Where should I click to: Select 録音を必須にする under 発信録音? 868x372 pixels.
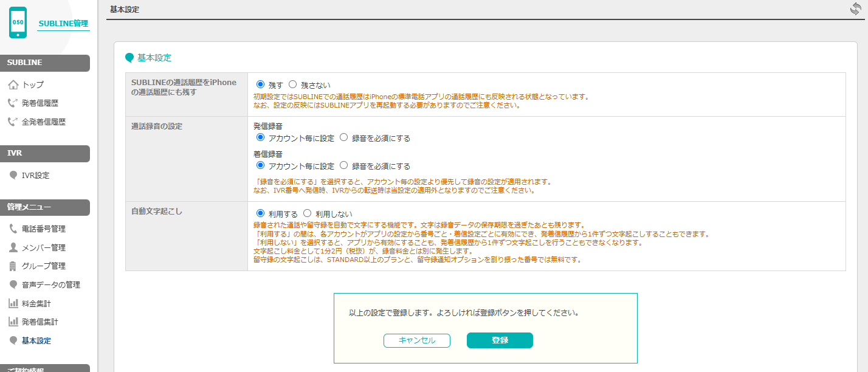coord(344,137)
